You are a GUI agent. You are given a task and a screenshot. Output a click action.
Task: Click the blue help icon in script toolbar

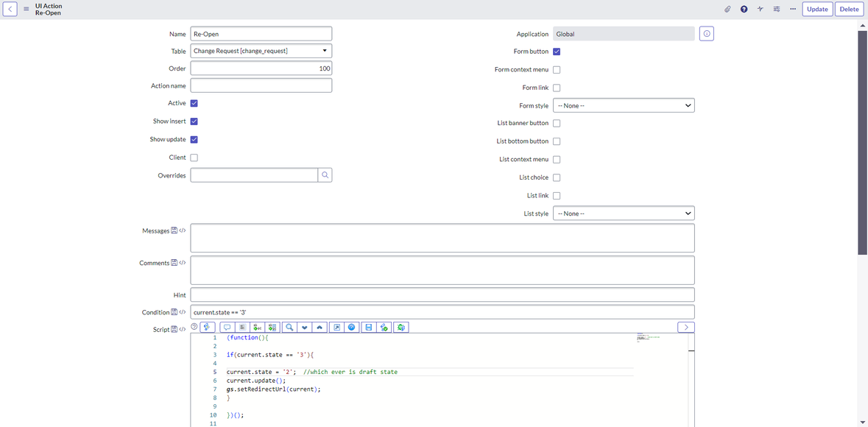(x=351, y=328)
